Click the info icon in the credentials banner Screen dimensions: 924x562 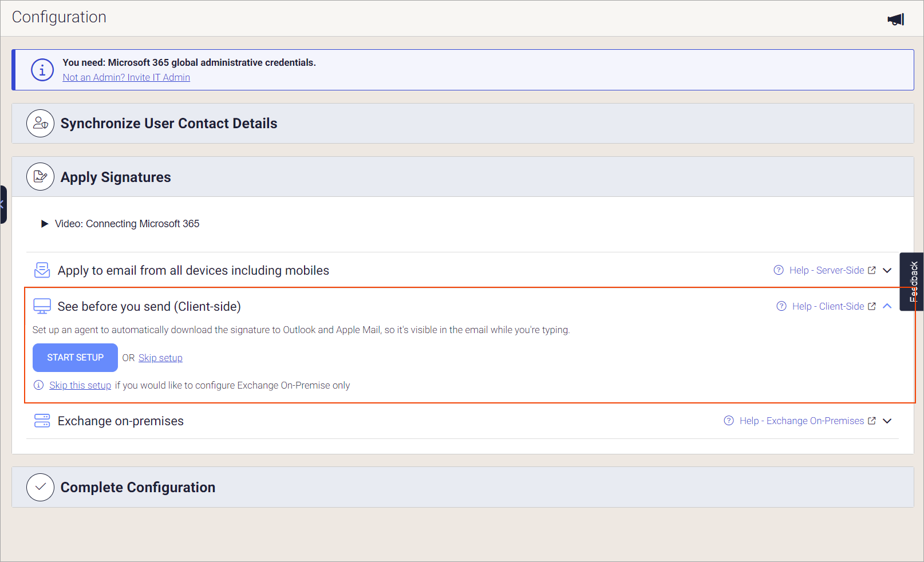tap(42, 69)
